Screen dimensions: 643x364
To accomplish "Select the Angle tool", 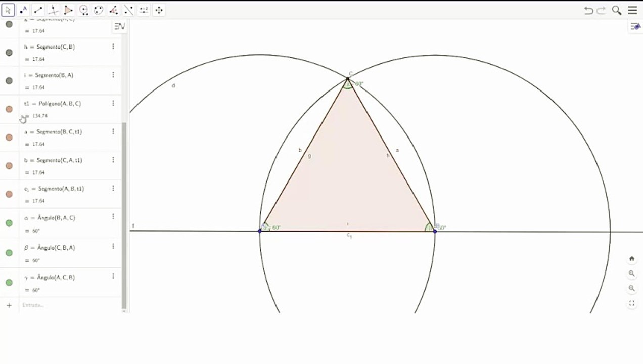I will pyautogui.click(x=114, y=10).
